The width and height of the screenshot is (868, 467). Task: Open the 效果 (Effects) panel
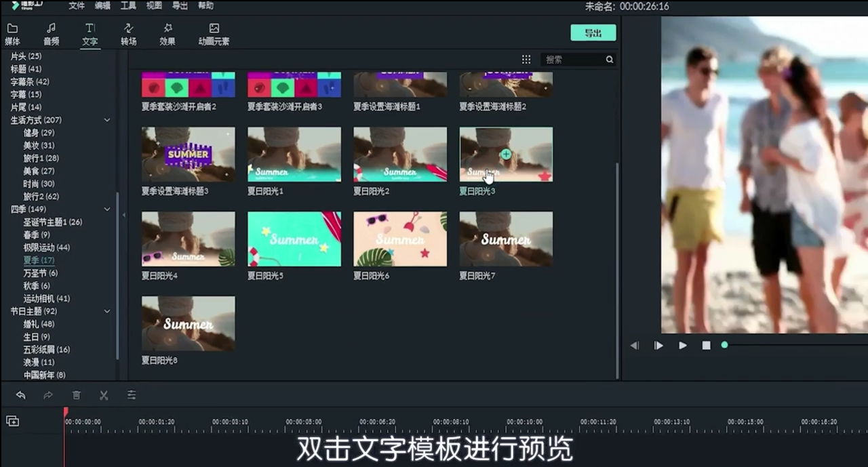[x=167, y=33]
